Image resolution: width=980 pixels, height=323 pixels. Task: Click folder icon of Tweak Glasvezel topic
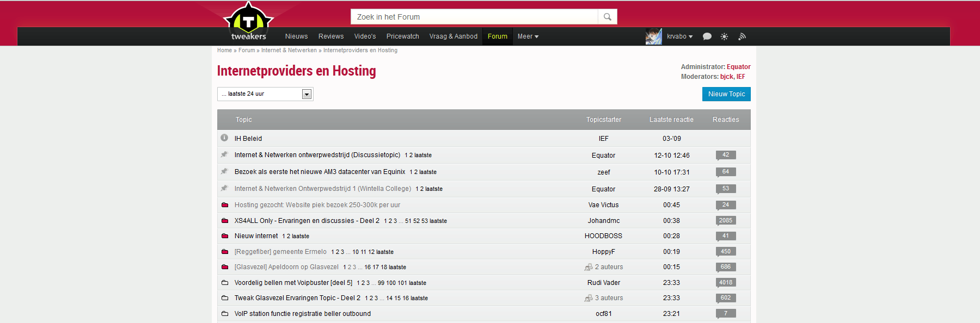(225, 298)
